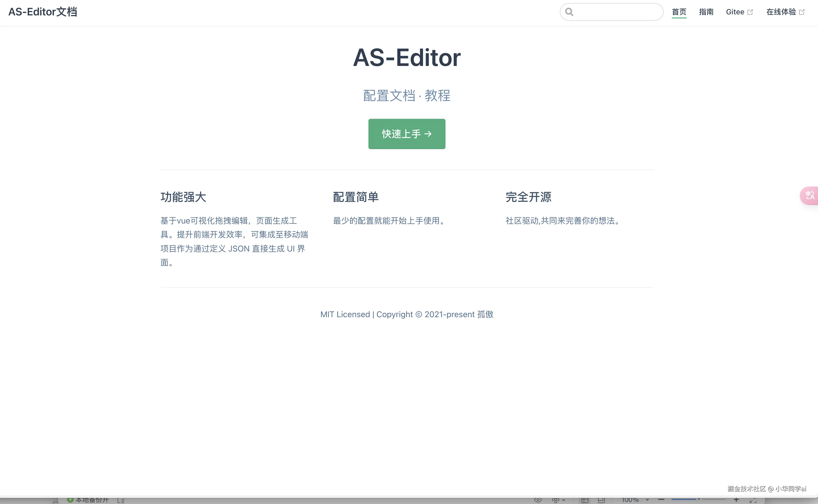Click the 功能强大 feature heading
This screenshot has height=504, width=818.
183,197
